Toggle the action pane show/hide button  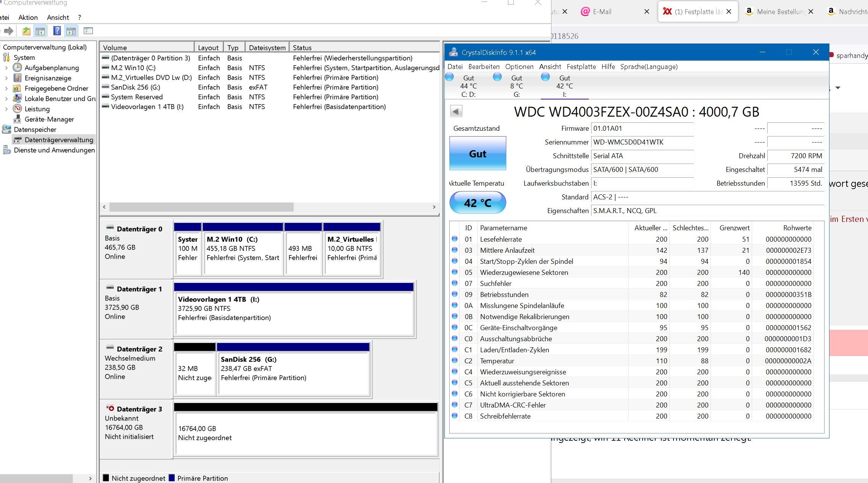[71, 31]
